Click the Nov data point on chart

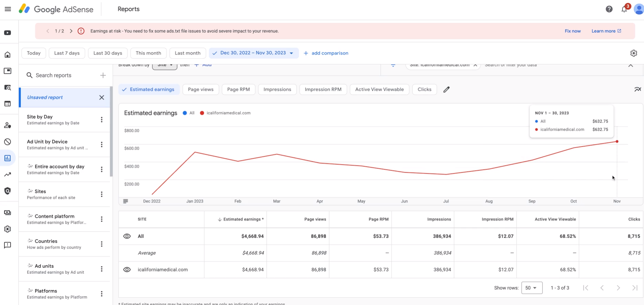click(617, 141)
